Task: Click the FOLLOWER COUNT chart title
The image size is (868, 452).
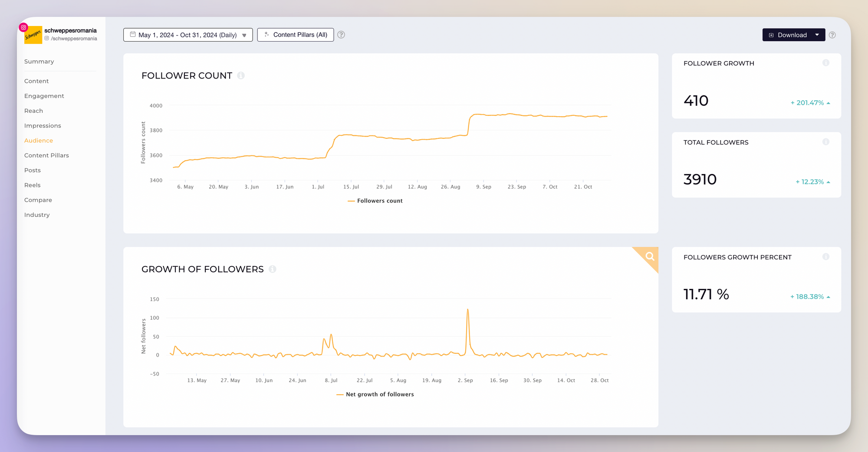Action: (187, 75)
